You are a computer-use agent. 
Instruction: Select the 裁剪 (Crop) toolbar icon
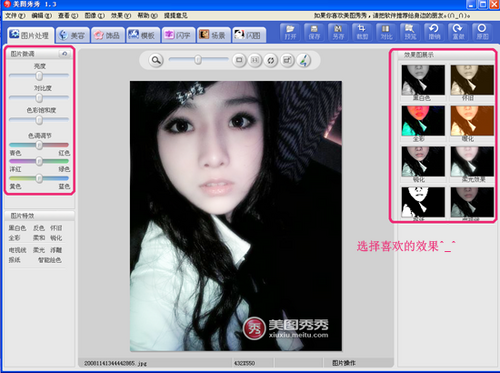tap(362, 32)
